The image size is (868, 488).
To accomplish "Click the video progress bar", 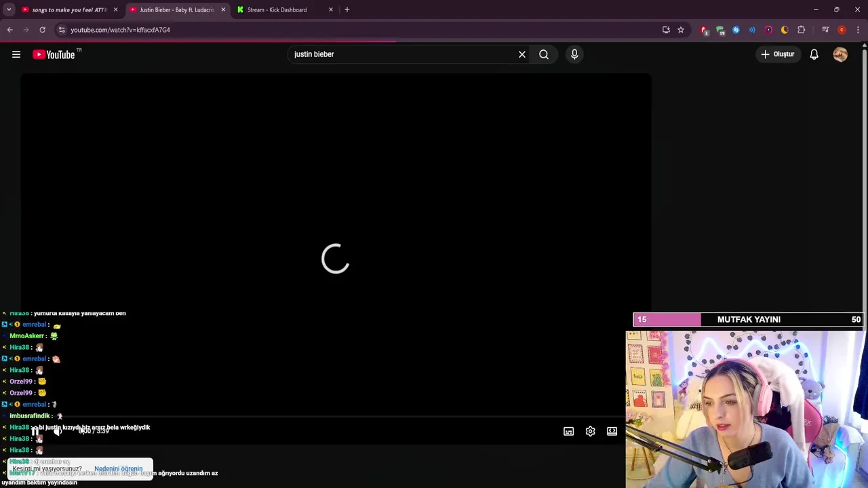I will 336,418.
